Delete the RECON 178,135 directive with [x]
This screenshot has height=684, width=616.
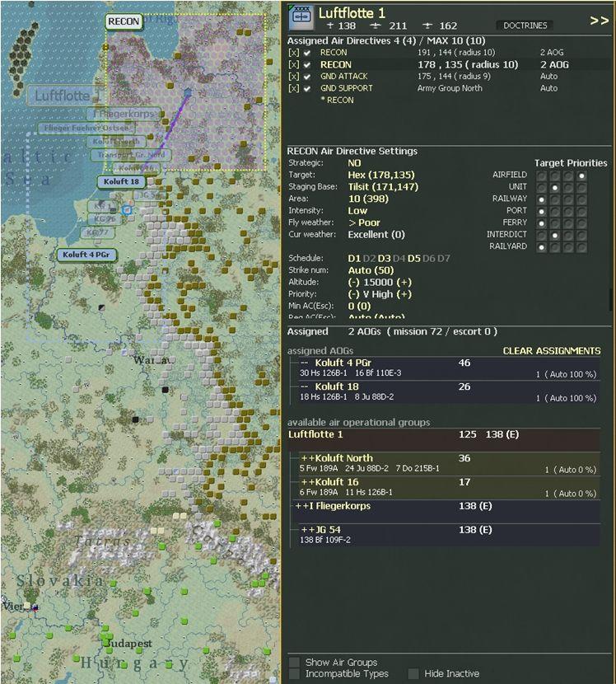[x=294, y=64]
